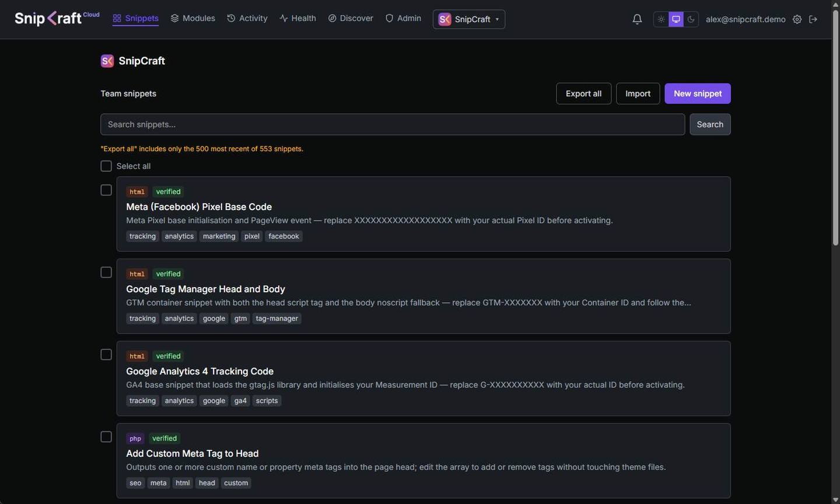Click the Team snippets heading
The width and height of the screenshot is (840, 504).
coord(128,93)
